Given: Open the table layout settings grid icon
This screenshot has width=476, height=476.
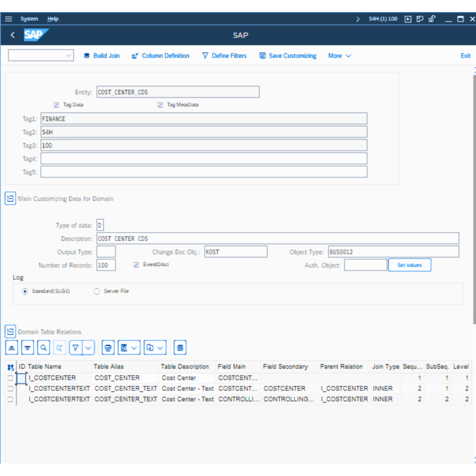Looking at the screenshot, I should click(x=180, y=347).
